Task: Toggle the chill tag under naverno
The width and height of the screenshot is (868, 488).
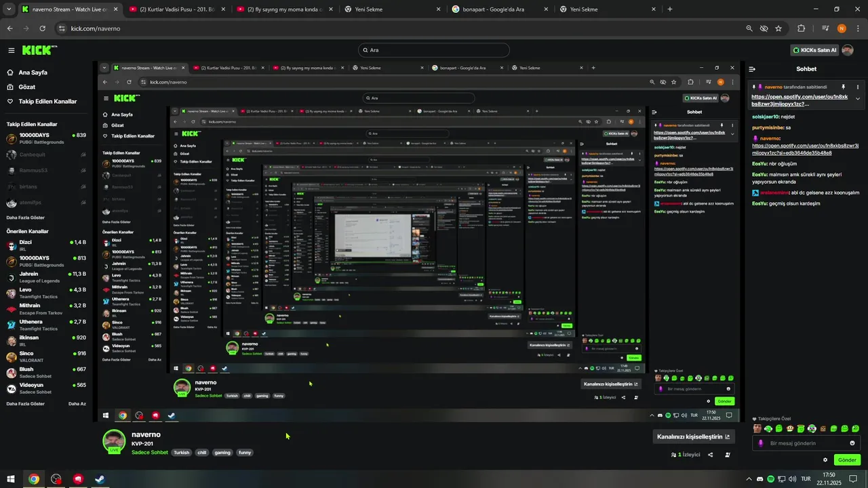Action: point(201,453)
